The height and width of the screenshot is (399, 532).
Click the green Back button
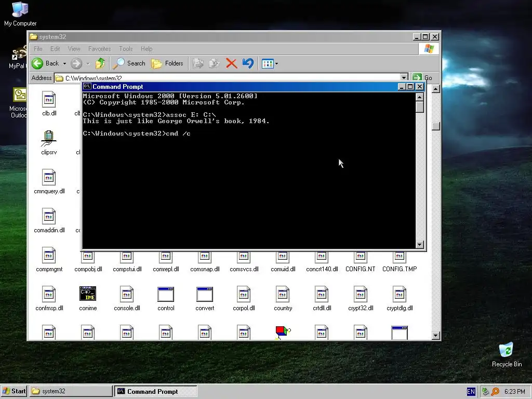(46, 63)
